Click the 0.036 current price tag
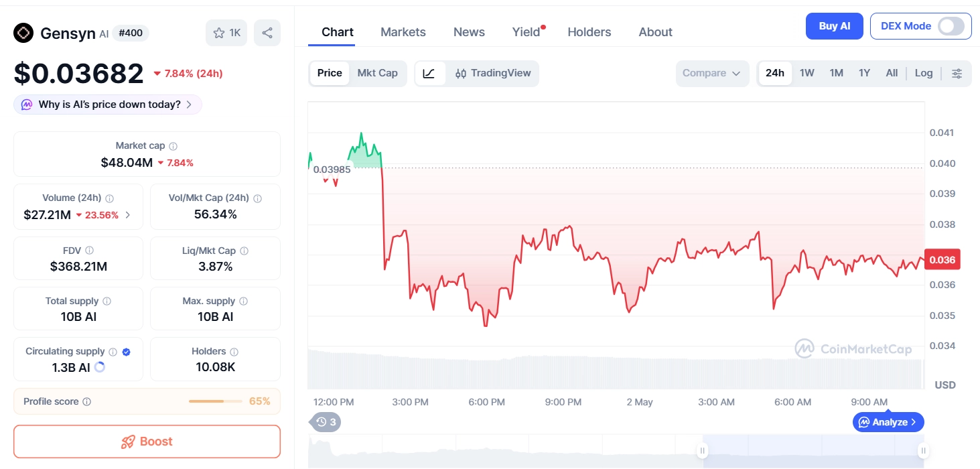980x469 pixels. [942, 260]
